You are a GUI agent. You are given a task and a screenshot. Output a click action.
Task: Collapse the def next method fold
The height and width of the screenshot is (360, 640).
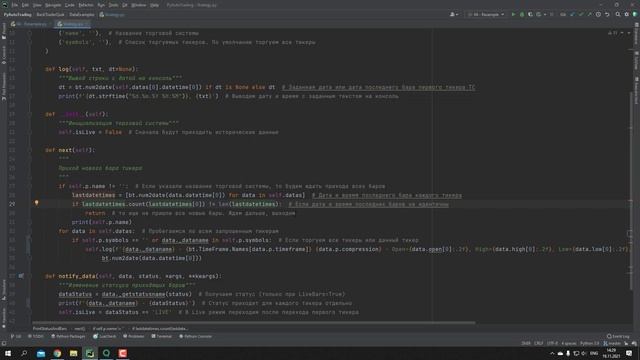[30, 150]
